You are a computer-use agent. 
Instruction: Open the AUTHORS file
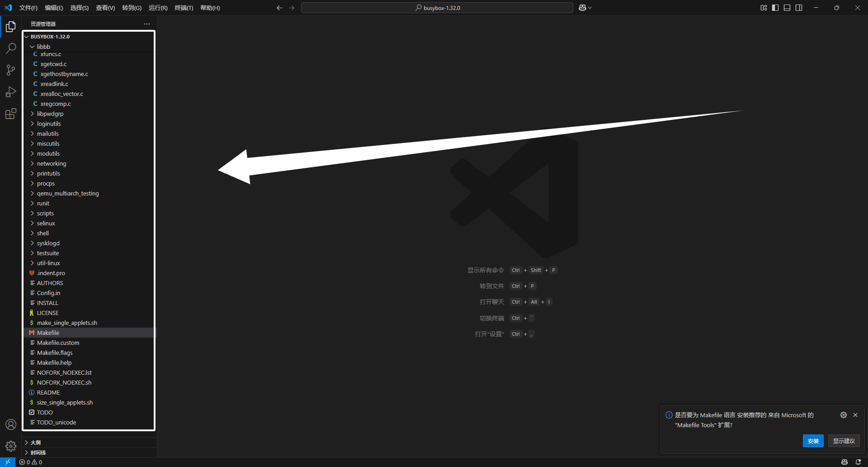[89, 283]
